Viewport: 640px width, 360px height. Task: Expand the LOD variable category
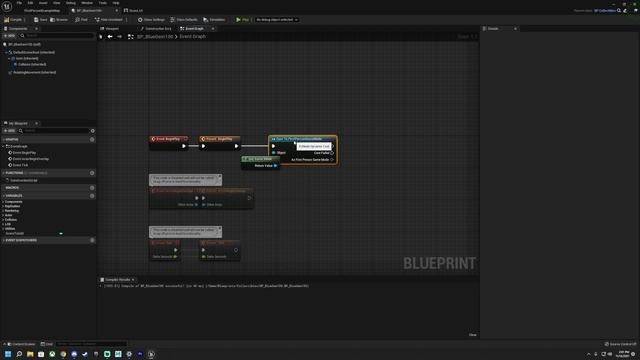3,224
